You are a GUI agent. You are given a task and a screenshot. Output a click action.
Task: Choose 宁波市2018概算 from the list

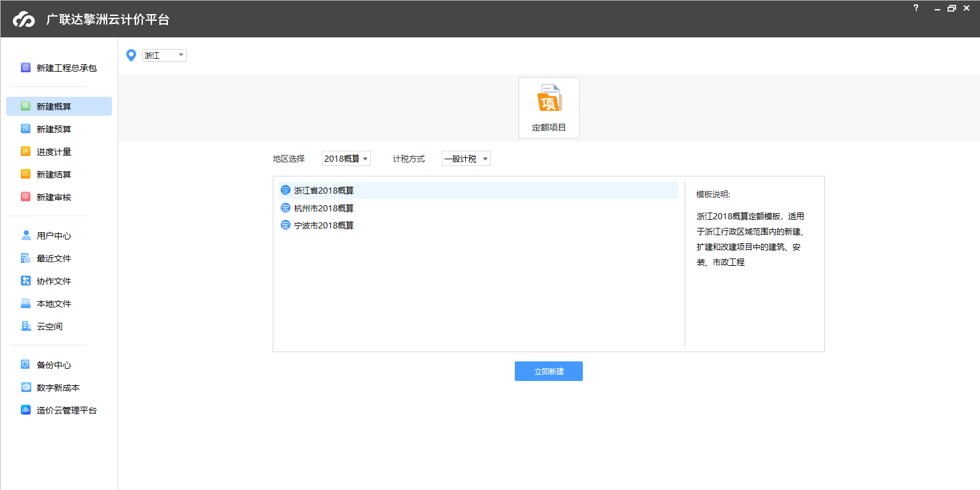324,225
